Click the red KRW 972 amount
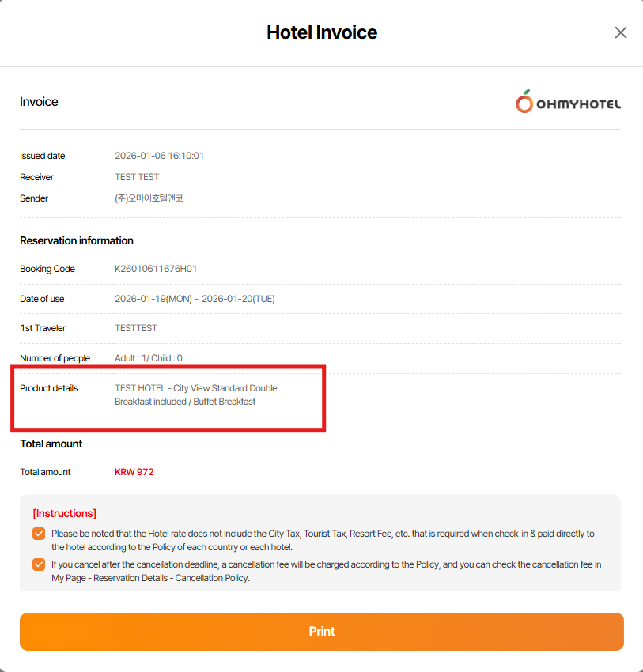The width and height of the screenshot is (643, 672). (x=134, y=472)
